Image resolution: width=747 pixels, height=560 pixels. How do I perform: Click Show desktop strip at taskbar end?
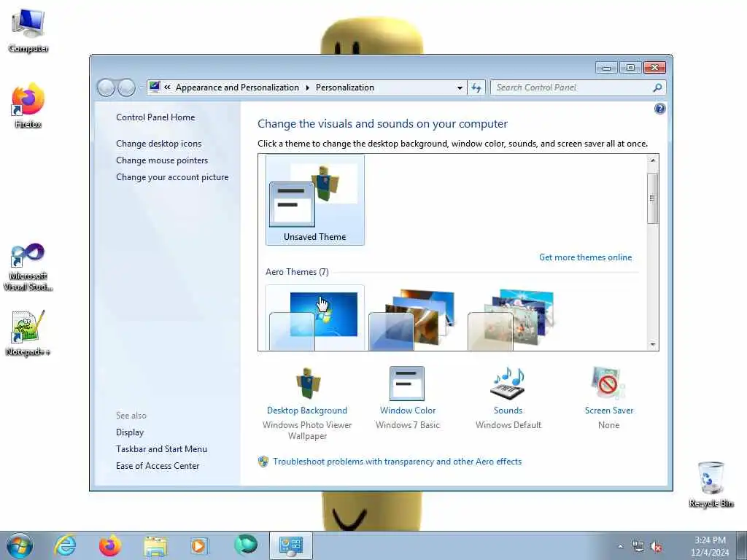click(742, 545)
